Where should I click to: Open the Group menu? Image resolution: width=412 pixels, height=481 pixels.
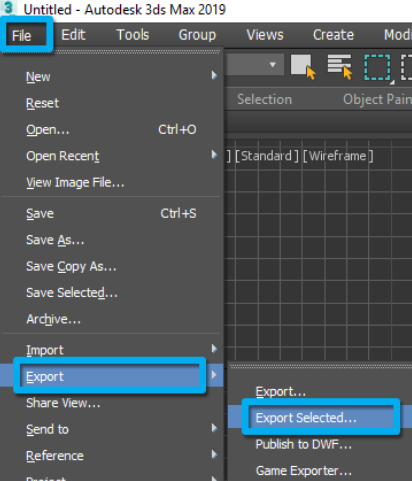(197, 35)
